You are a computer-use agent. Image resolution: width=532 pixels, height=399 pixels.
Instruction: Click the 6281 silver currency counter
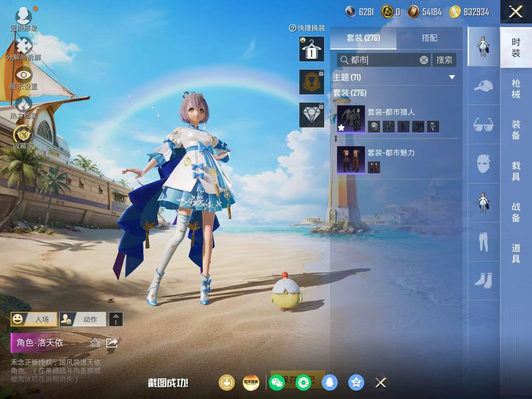click(x=360, y=12)
